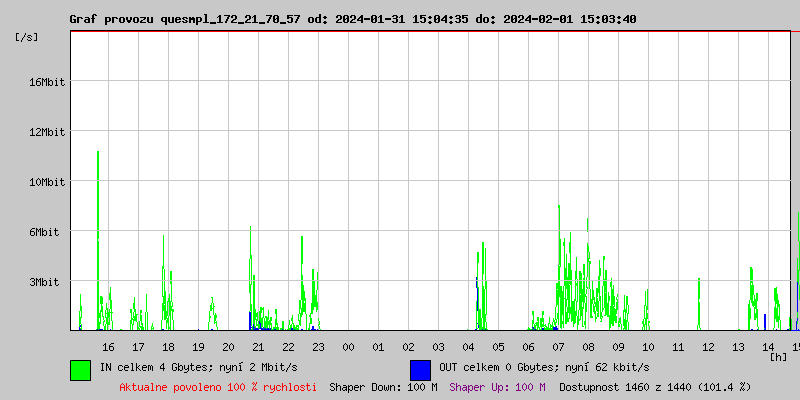
Task: Click the 3Mbit y-axis label
Action: pos(46,282)
